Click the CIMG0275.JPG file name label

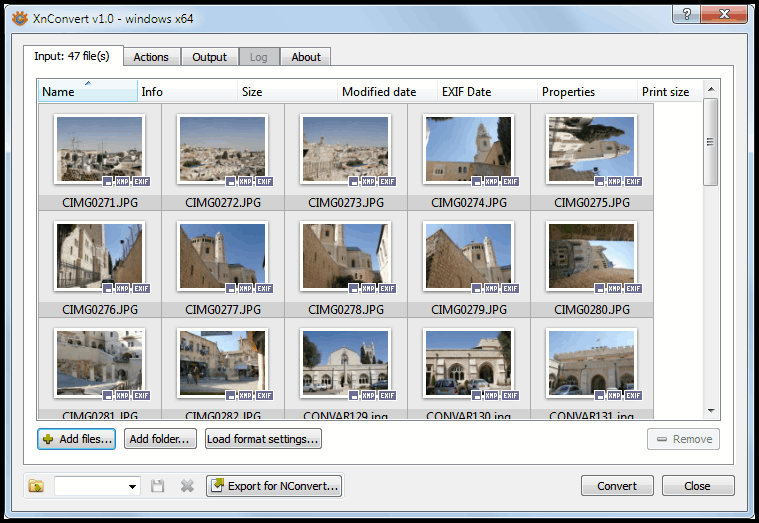point(592,202)
